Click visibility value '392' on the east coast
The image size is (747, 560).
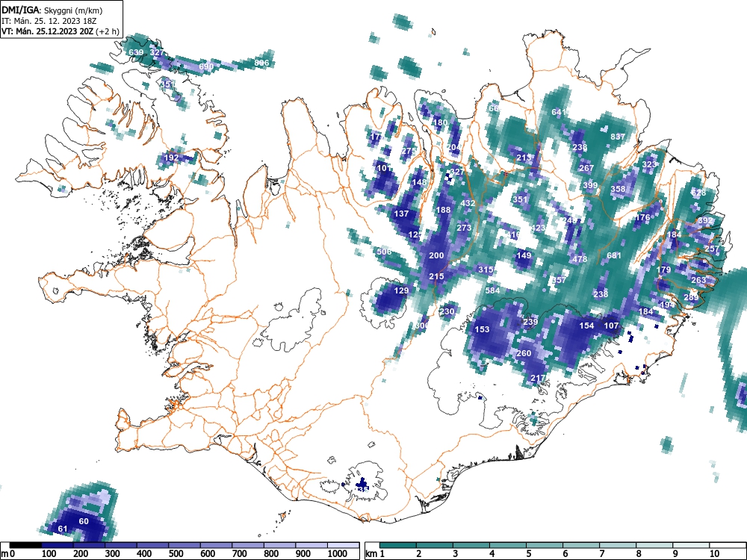tap(706, 220)
